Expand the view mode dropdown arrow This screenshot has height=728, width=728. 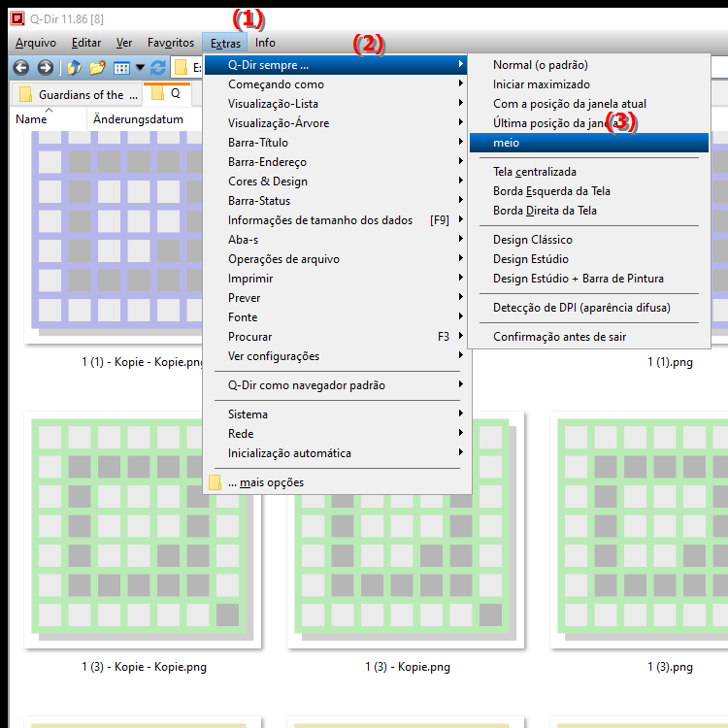coord(140,68)
